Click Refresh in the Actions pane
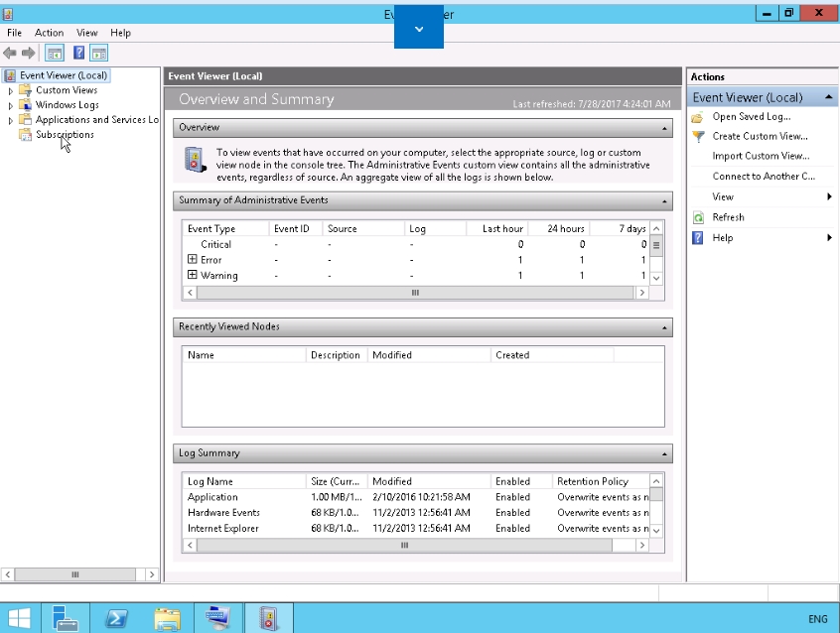 728,217
